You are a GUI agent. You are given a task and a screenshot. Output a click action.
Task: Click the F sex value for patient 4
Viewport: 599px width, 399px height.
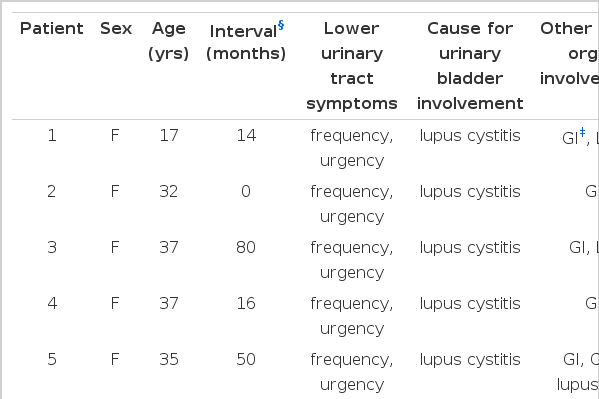click(115, 303)
